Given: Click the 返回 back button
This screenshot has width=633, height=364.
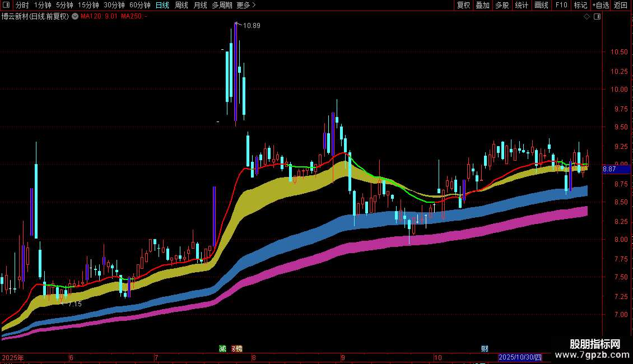Looking at the screenshot, I should click(x=621, y=5).
